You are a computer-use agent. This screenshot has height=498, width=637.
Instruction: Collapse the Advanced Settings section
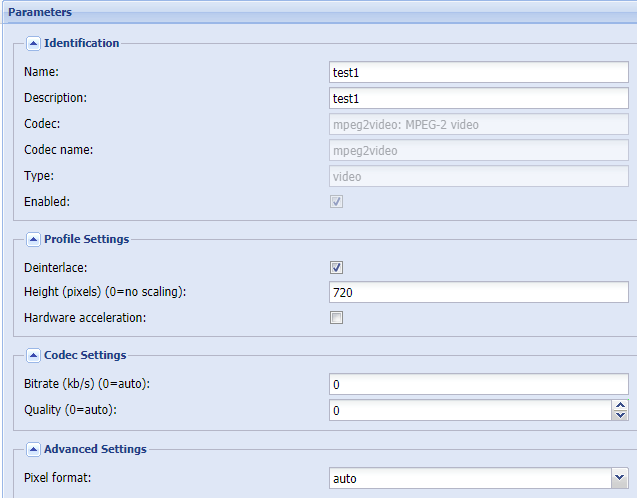(x=33, y=449)
